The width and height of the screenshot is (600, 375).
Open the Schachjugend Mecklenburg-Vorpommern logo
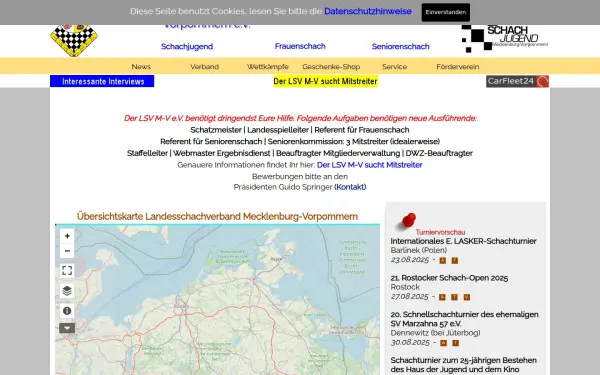[x=505, y=38]
